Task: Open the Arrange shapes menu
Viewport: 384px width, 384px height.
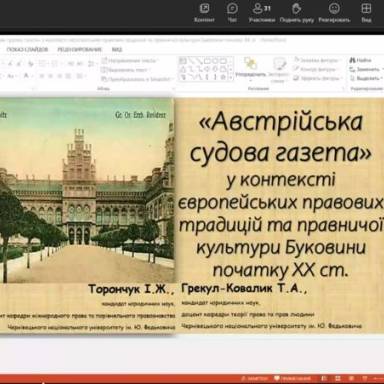Action: coord(251,69)
